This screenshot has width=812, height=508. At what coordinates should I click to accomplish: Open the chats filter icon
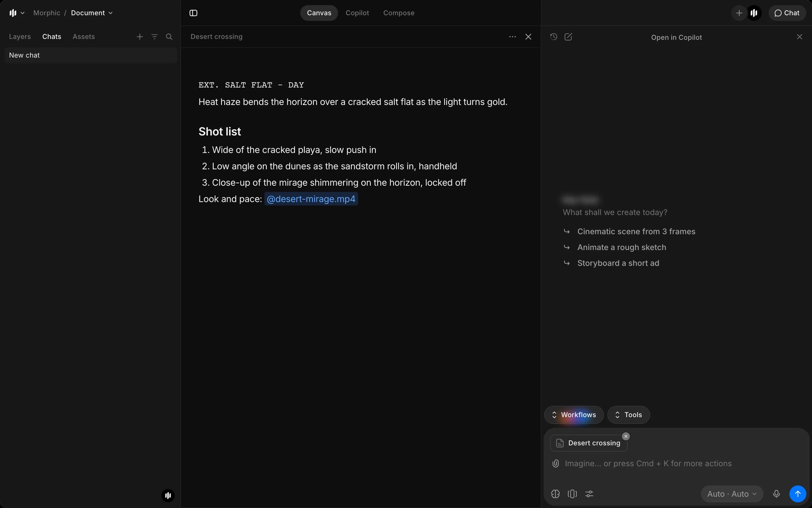coord(154,37)
